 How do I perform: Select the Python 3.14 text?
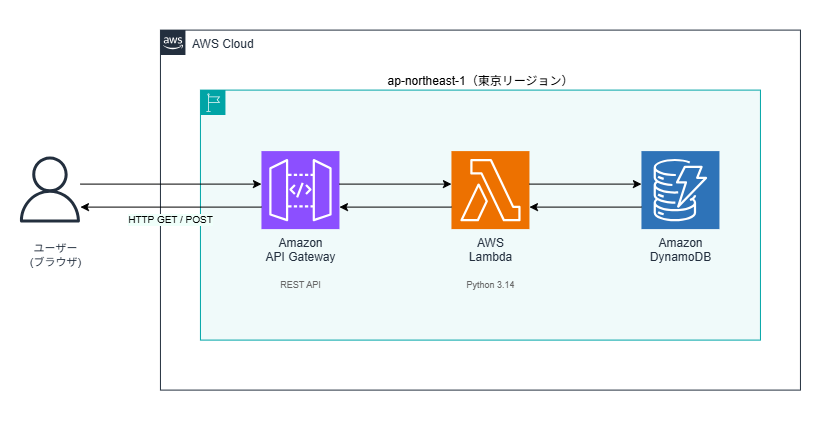(x=490, y=285)
